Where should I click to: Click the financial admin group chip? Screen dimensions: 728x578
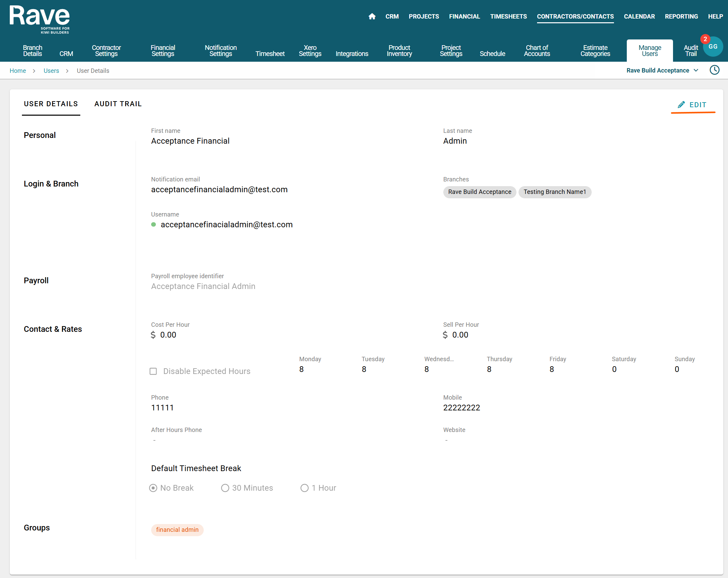pos(177,530)
